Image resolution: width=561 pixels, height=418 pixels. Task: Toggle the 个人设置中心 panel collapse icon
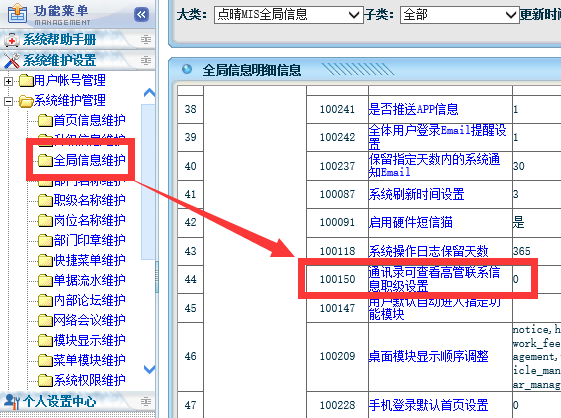[146, 402]
